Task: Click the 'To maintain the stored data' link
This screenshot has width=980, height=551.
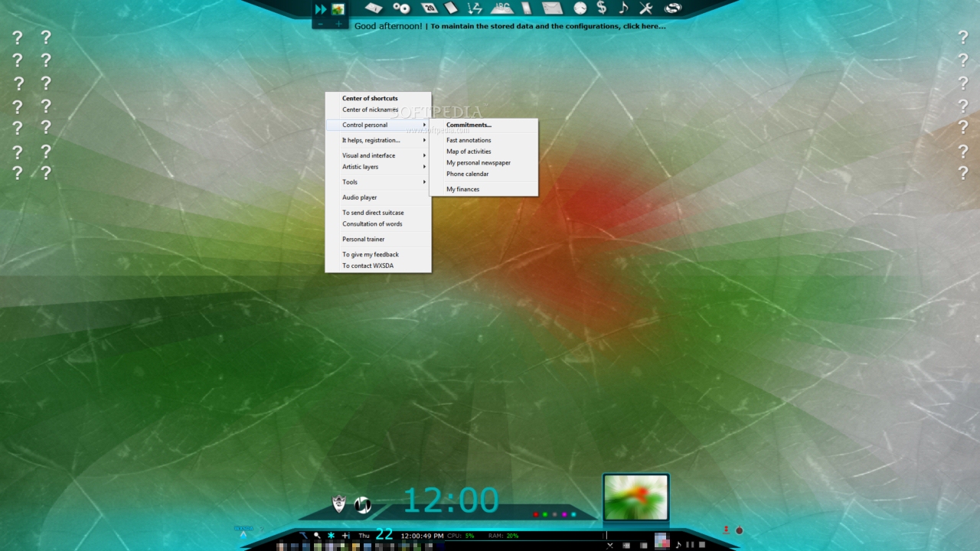Action: pyautogui.click(x=548, y=26)
